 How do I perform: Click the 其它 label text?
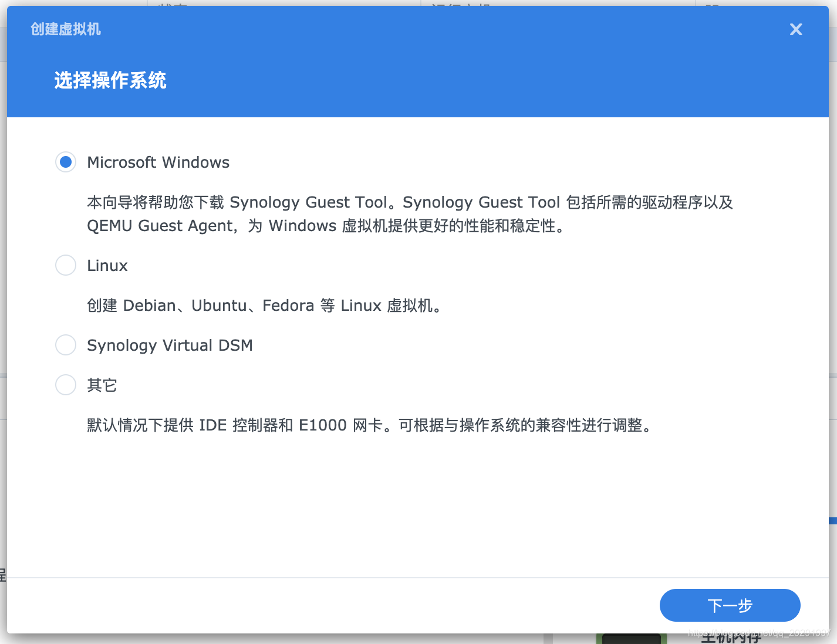click(102, 385)
